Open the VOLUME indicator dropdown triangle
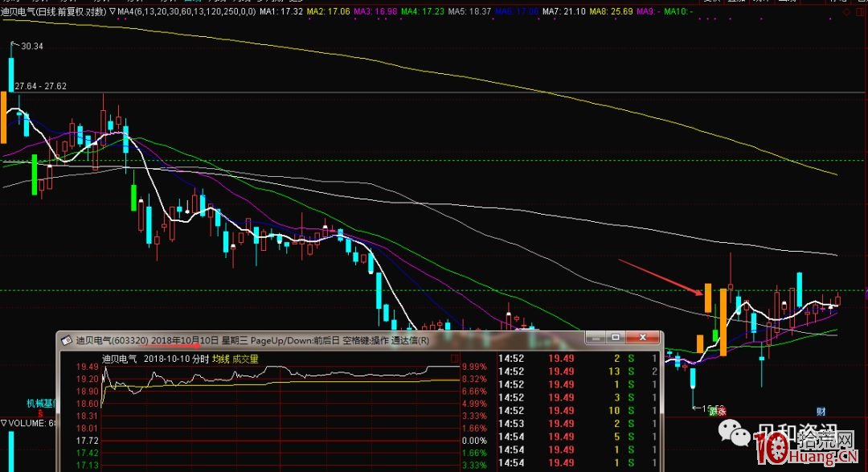 pos(4,423)
